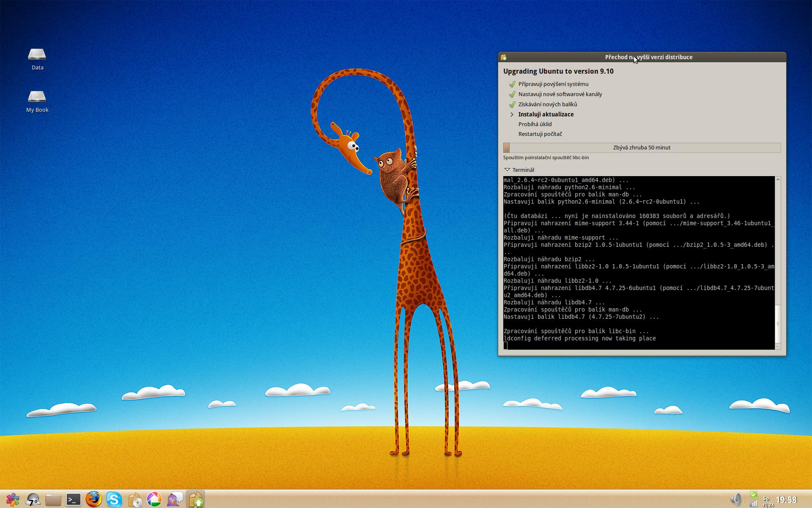812x508 pixels.
Task: Open Pidgin messenger from the dock
Action: pyautogui.click(x=175, y=500)
